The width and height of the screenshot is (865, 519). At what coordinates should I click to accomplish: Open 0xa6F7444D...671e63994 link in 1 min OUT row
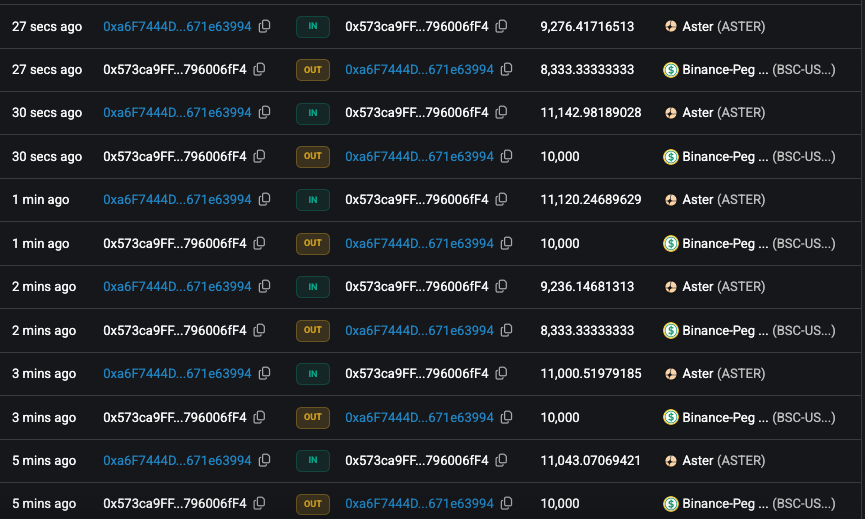[x=419, y=244]
